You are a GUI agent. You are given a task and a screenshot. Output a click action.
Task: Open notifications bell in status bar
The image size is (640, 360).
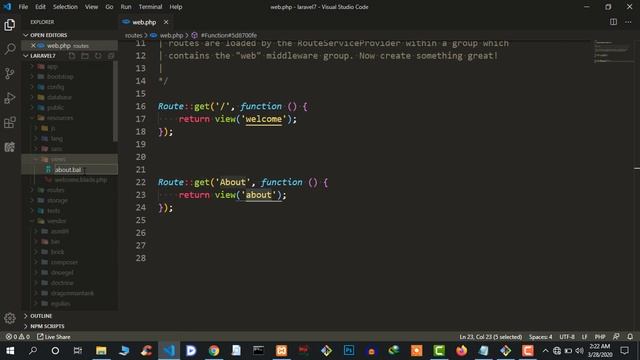[x=630, y=337]
